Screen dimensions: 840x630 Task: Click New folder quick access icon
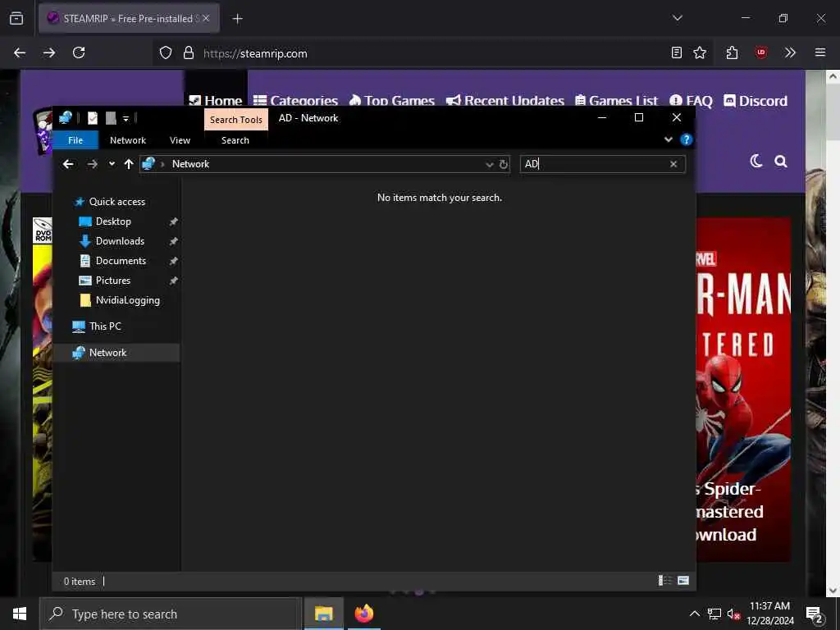(x=111, y=118)
